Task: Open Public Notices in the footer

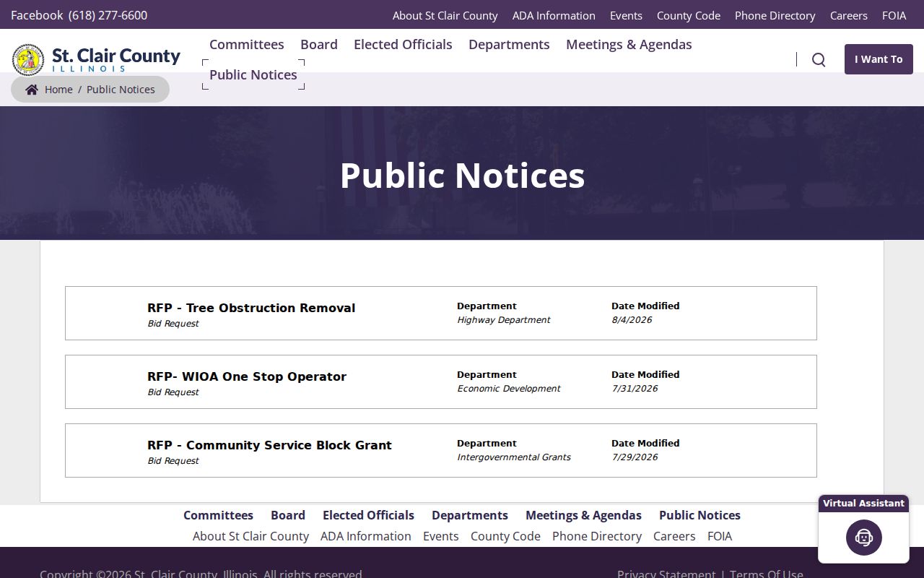Action: 699,515
